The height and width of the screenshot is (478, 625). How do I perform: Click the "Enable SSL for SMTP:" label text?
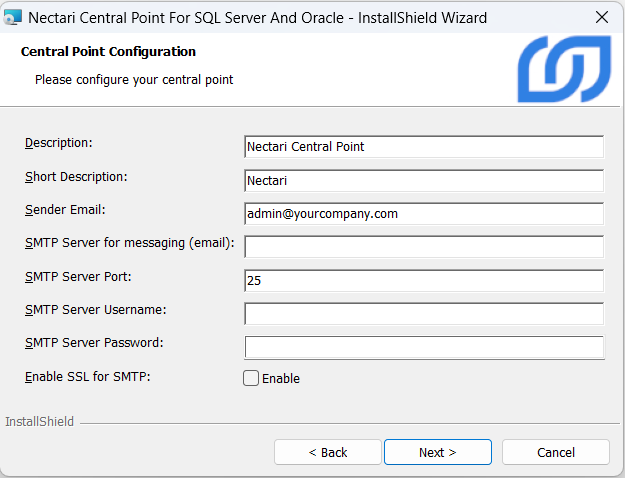click(x=87, y=377)
